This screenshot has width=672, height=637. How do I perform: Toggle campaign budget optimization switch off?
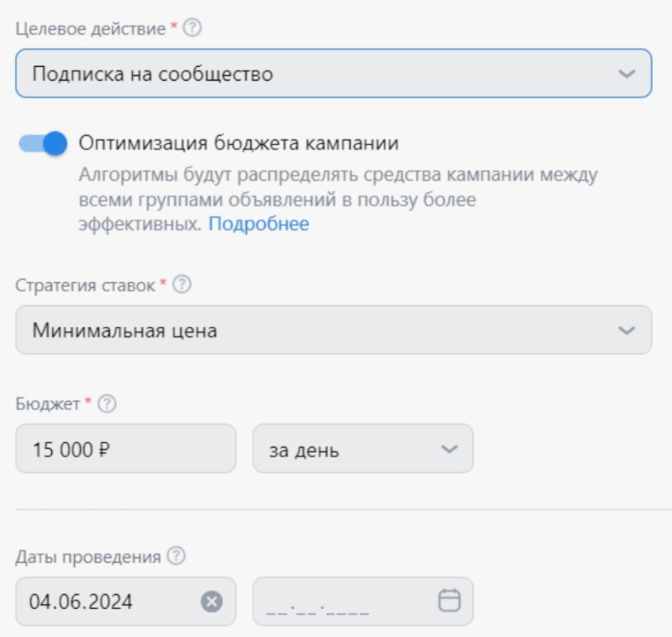pos(44,143)
